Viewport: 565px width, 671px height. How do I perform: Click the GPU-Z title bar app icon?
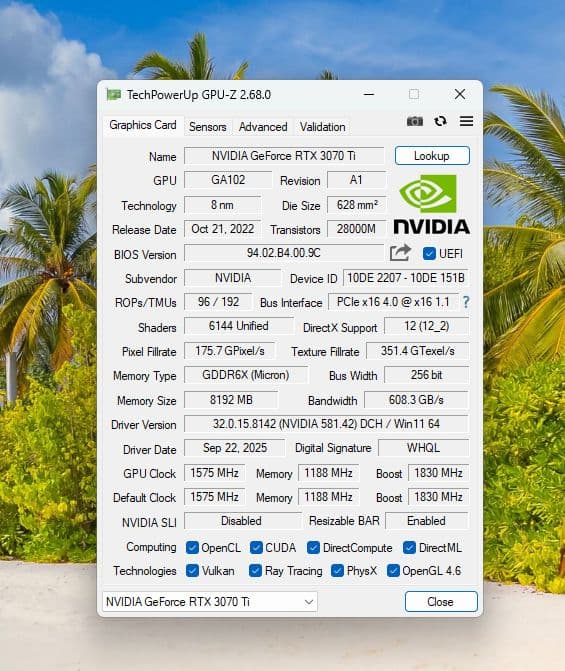113,95
